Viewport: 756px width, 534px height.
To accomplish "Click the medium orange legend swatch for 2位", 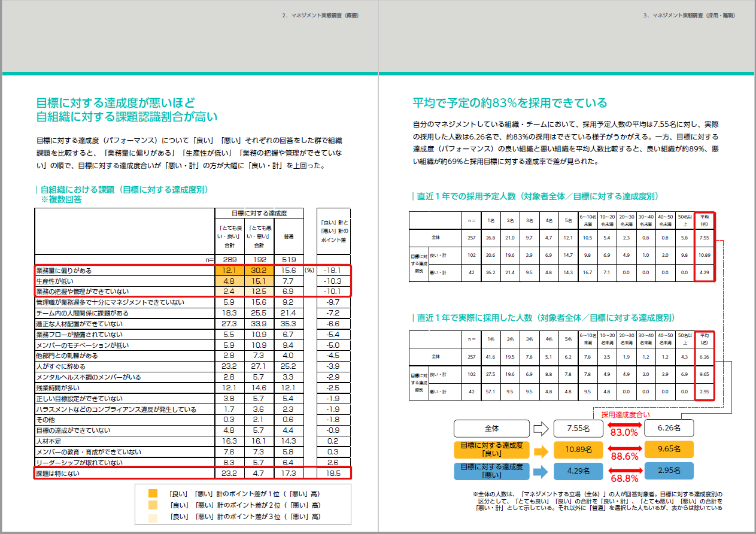I will coord(153,505).
